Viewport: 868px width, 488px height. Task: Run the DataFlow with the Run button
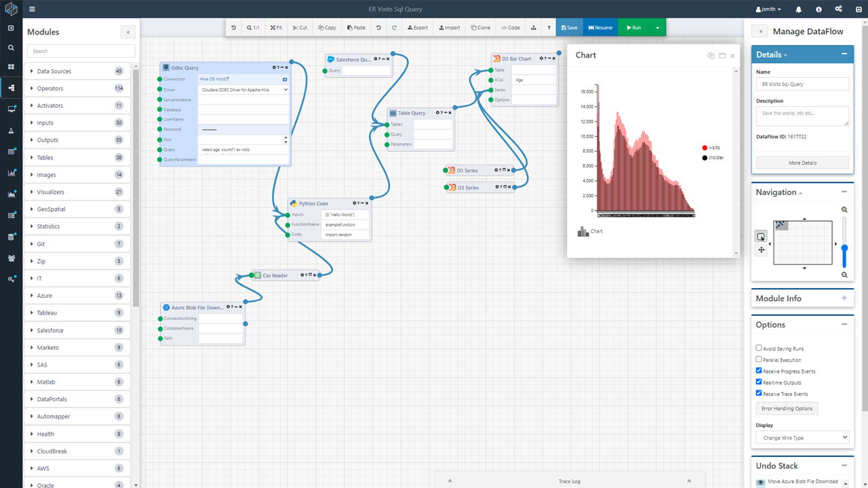coord(633,27)
